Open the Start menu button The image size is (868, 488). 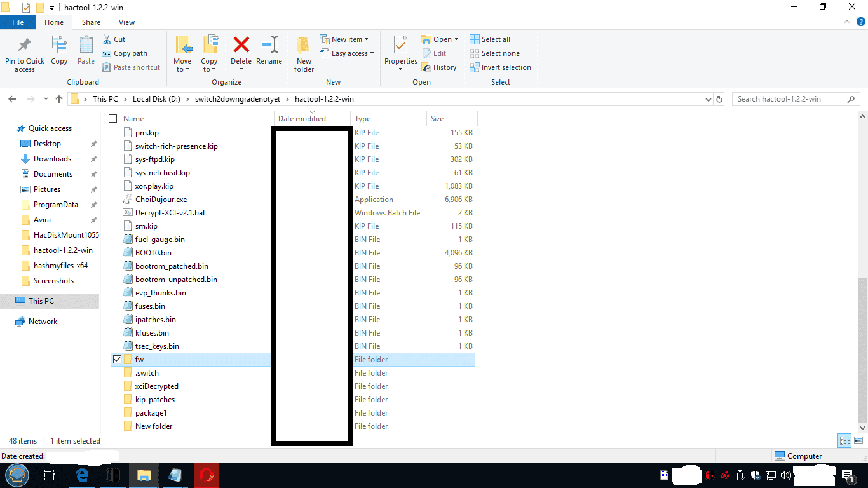[17, 475]
